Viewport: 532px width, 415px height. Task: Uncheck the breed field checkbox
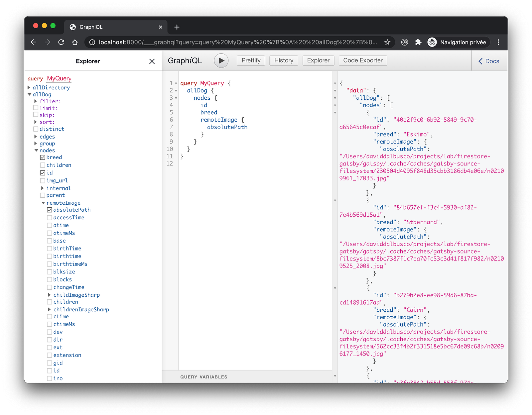pos(43,157)
